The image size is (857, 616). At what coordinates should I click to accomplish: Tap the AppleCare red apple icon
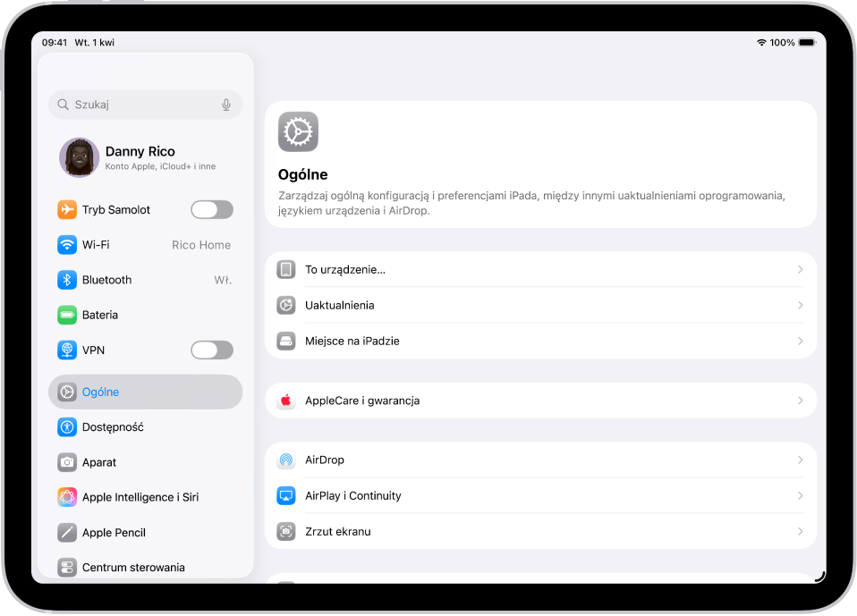(x=286, y=401)
